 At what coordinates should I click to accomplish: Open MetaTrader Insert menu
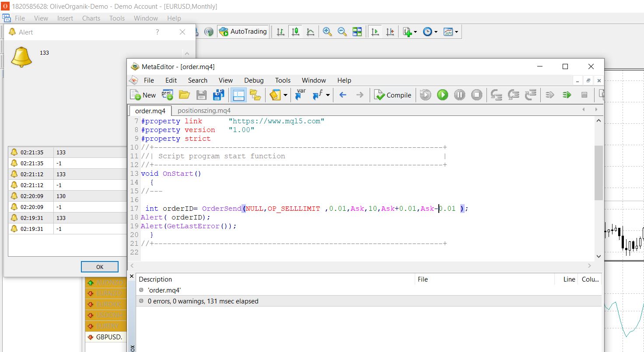[x=65, y=18]
